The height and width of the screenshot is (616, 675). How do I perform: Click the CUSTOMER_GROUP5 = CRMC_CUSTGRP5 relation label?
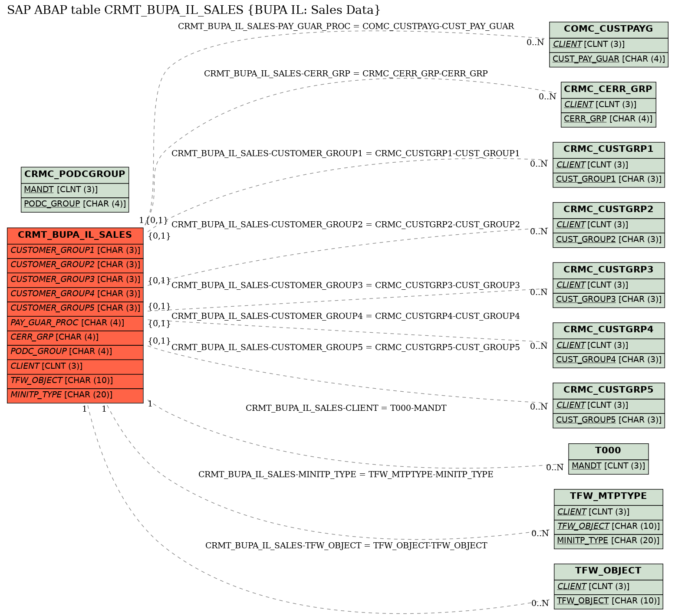pos(346,347)
